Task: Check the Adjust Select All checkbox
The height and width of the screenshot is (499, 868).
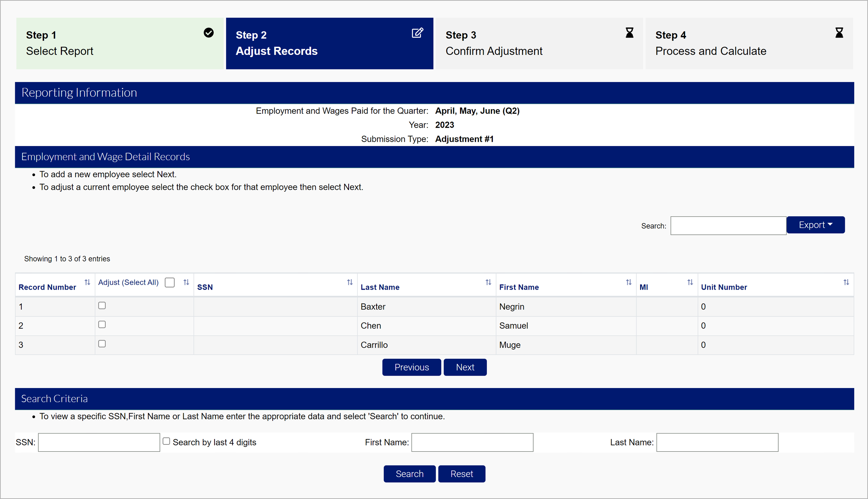Action: 170,282
